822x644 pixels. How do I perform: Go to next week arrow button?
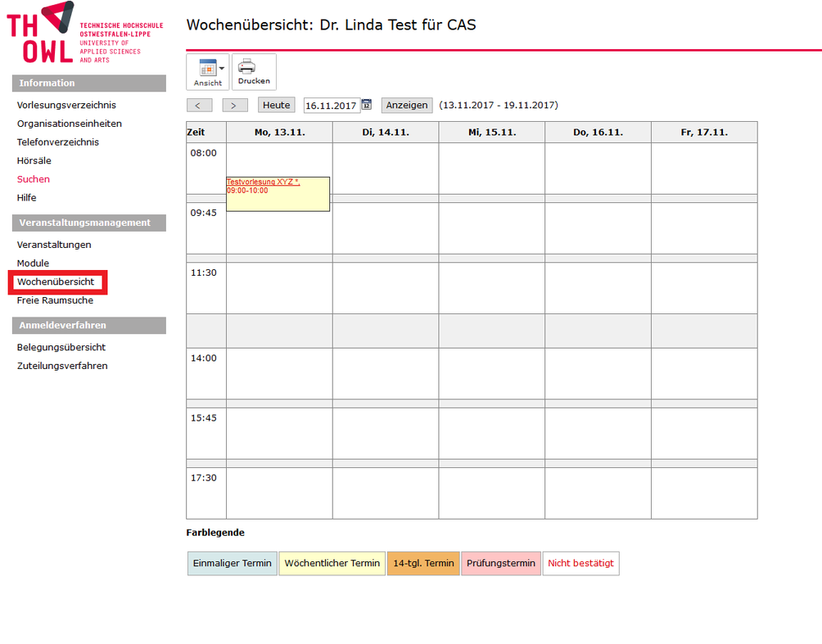click(235, 106)
